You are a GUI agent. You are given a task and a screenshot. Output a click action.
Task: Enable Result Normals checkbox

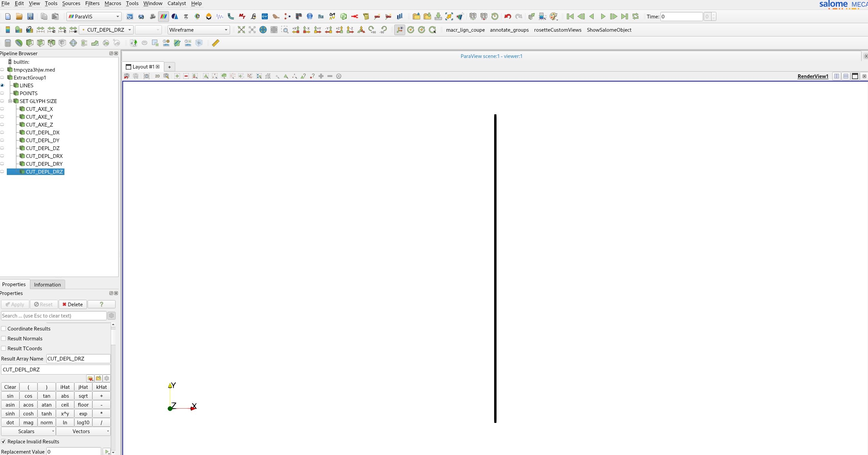pyautogui.click(x=4, y=338)
